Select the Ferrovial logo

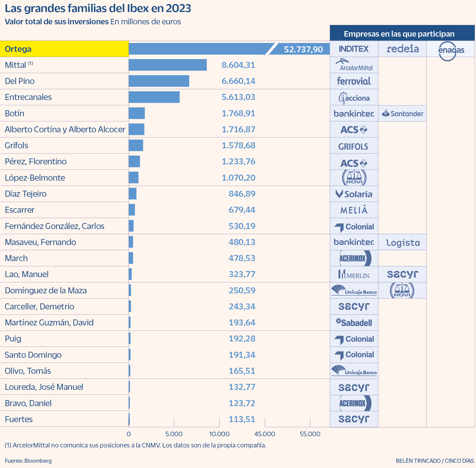point(354,81)
